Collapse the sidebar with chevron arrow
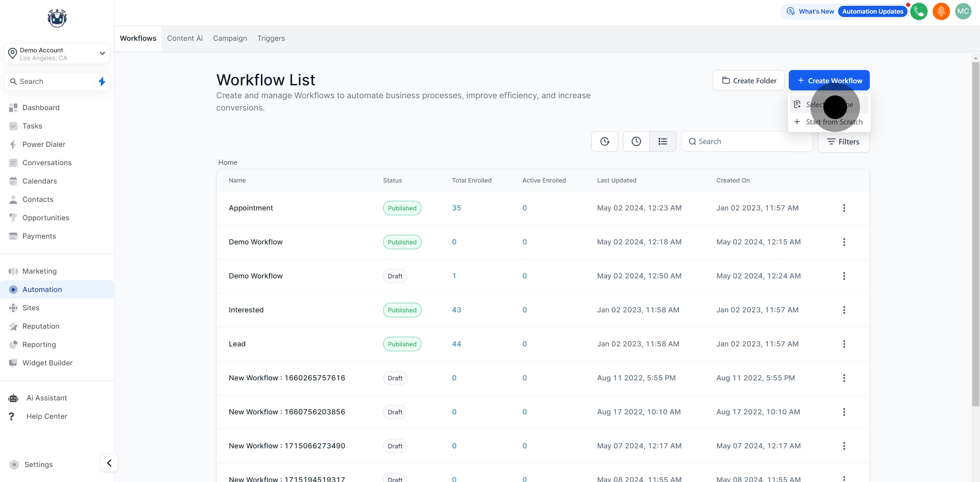The width and height of the screenshot is (980, 482). 109,463
